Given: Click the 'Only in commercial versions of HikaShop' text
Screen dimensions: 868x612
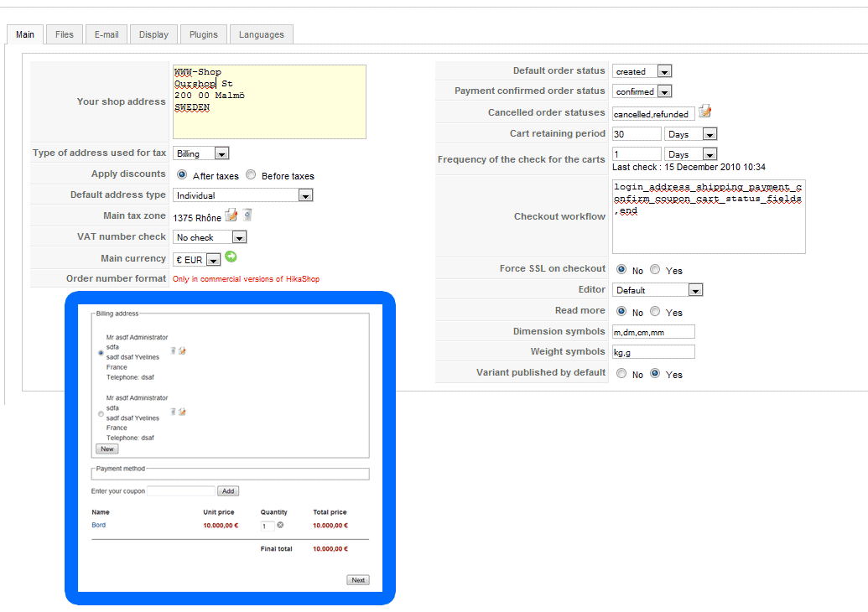Looking at the screenshot, I should [246, 279].
